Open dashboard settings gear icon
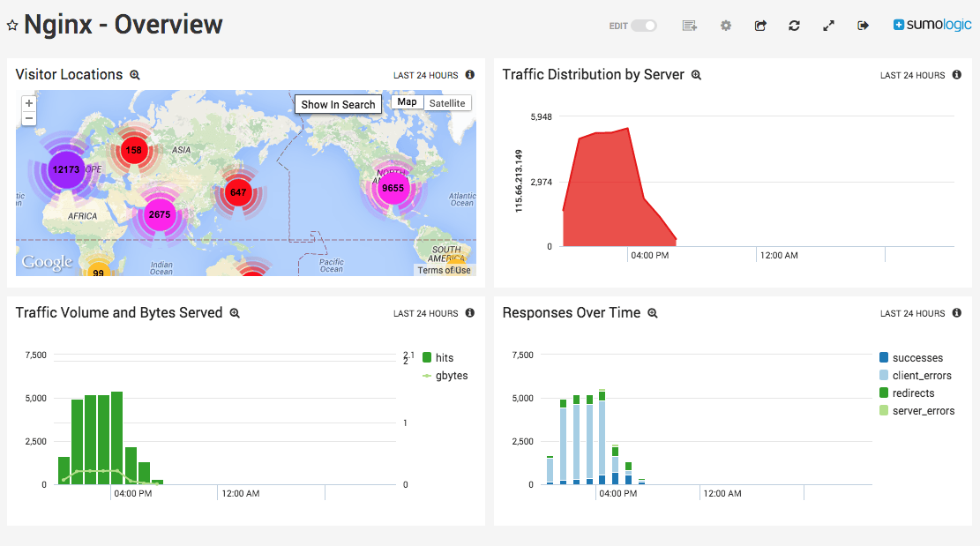The image size is (980, 546). (726, 26)
